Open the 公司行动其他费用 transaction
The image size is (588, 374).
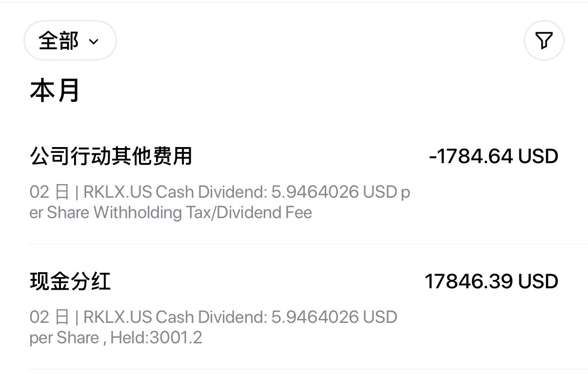coord(111,156)
